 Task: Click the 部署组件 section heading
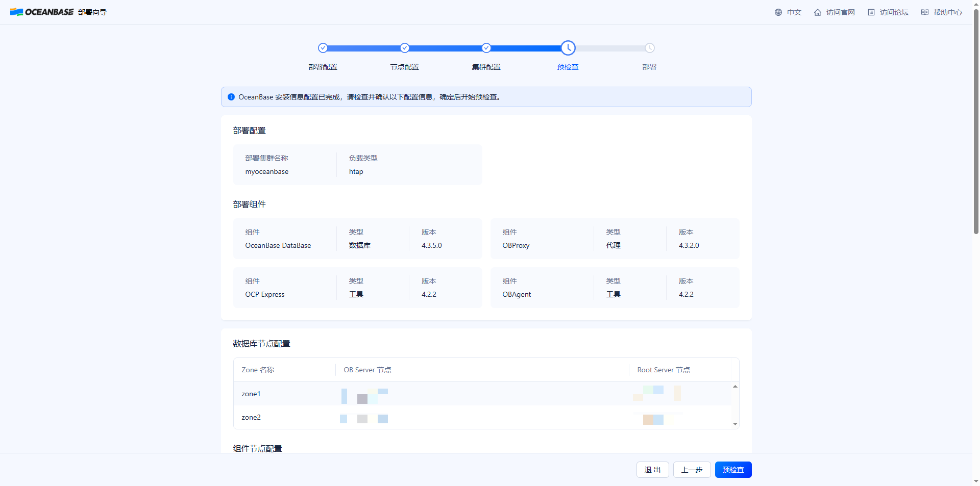click(x=249, y=204)
